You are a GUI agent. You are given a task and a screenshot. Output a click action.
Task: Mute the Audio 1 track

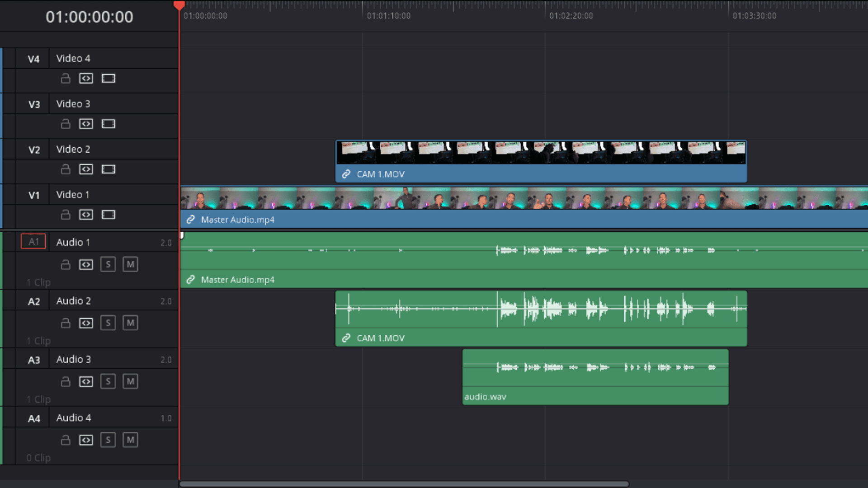coord(130,265)
